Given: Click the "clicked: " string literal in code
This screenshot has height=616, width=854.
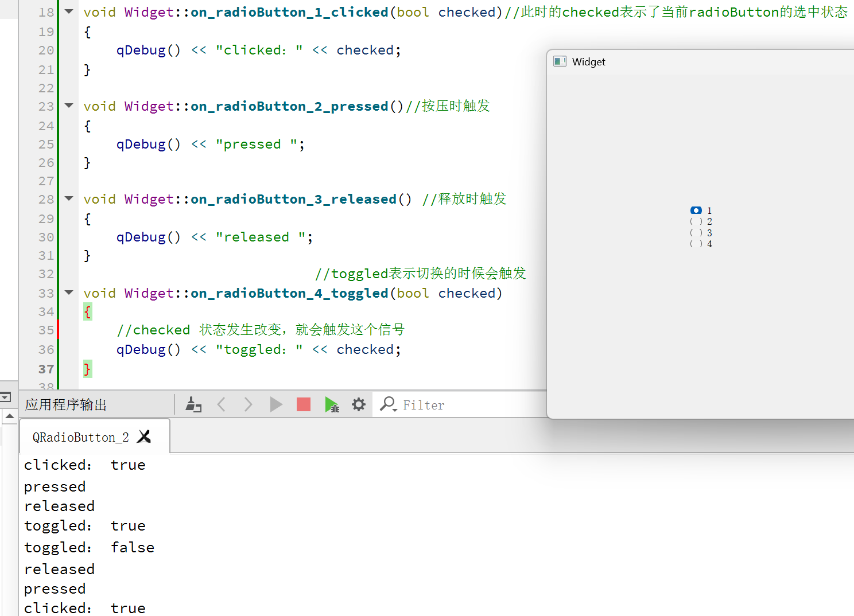Looking at the screenshot, I should click(259, 50).
